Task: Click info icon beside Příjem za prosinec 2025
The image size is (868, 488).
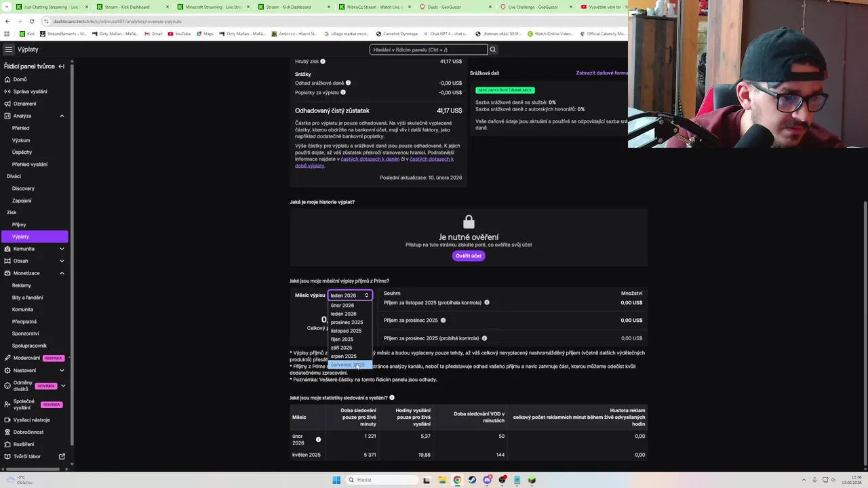Action: coord(443,320)
